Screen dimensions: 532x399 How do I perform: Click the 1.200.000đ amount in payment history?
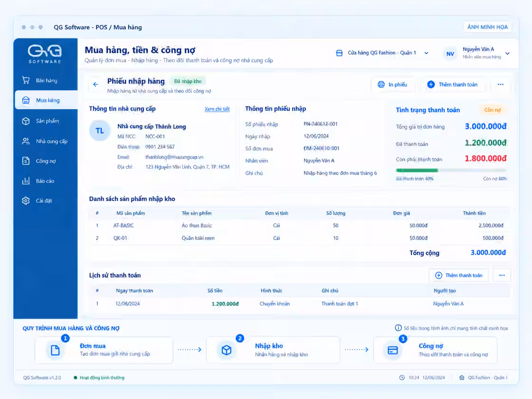tap(225, 304)
